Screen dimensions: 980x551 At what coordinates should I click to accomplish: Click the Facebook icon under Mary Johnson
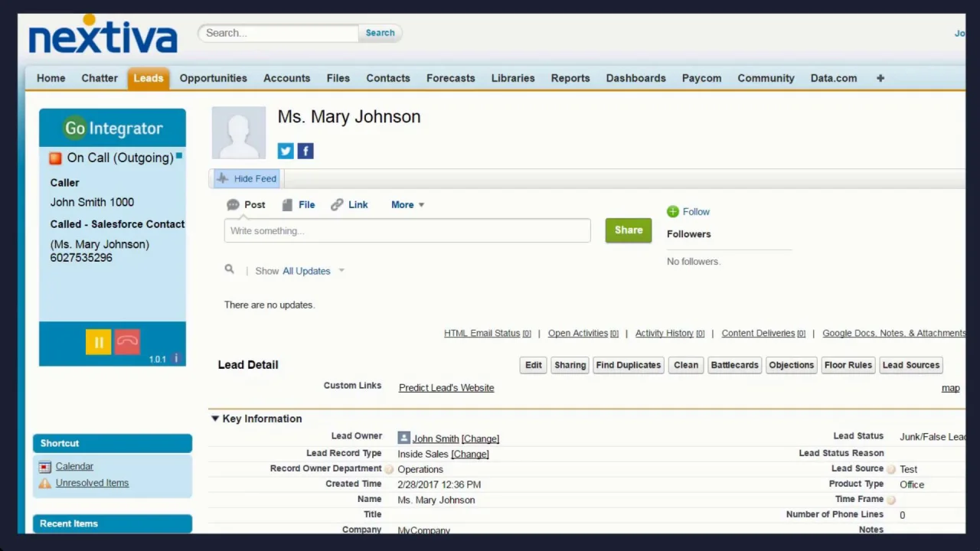coord(305,151)
